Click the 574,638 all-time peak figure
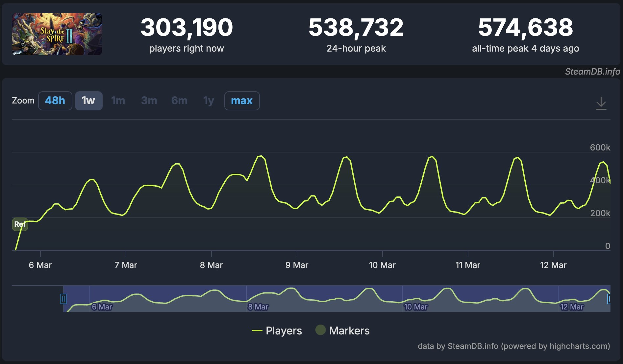This screenshot has height=364, width=623. click(525, 28)
